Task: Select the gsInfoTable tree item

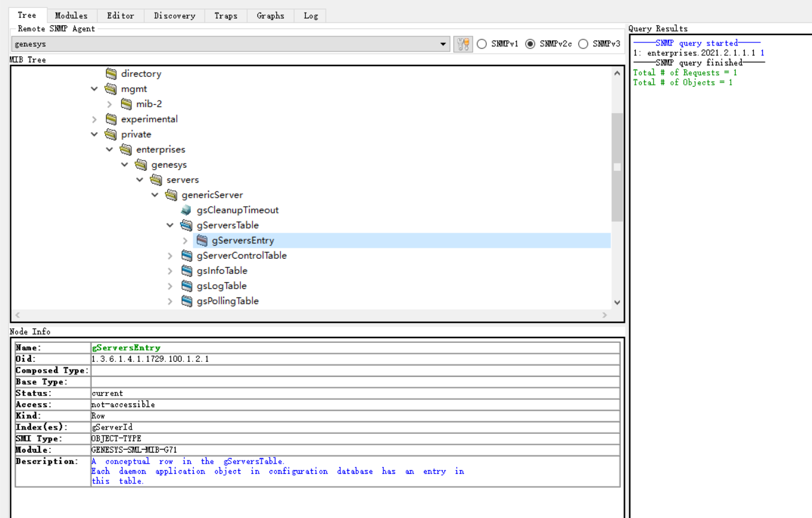Action: click(222, 271)
